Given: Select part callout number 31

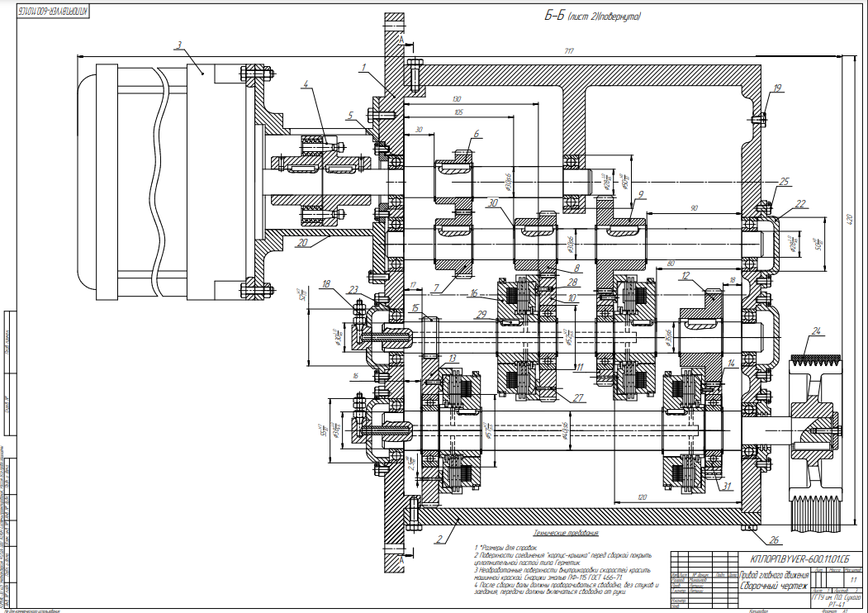Looking at the screenshot, I should click(726, 487).
